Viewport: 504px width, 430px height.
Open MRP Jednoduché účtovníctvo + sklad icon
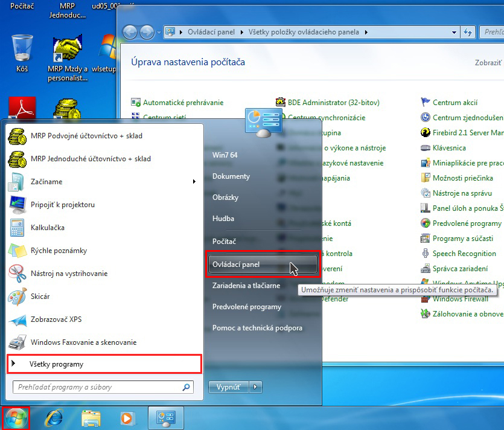point(17,159)
